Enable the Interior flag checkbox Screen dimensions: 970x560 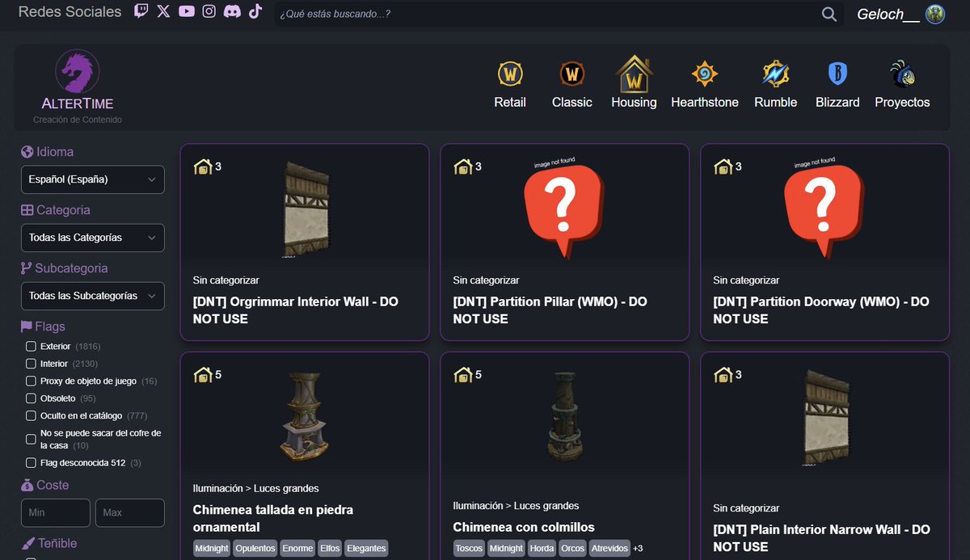click(x=32, y=364)
